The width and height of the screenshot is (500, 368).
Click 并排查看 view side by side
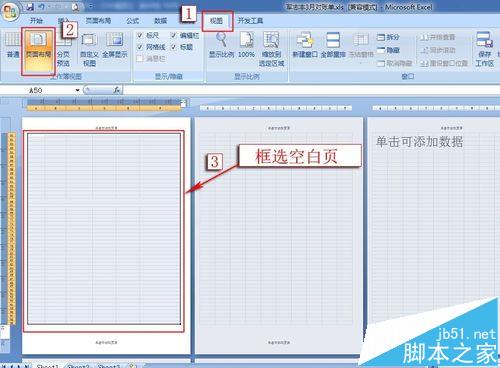tap(438, 37)
